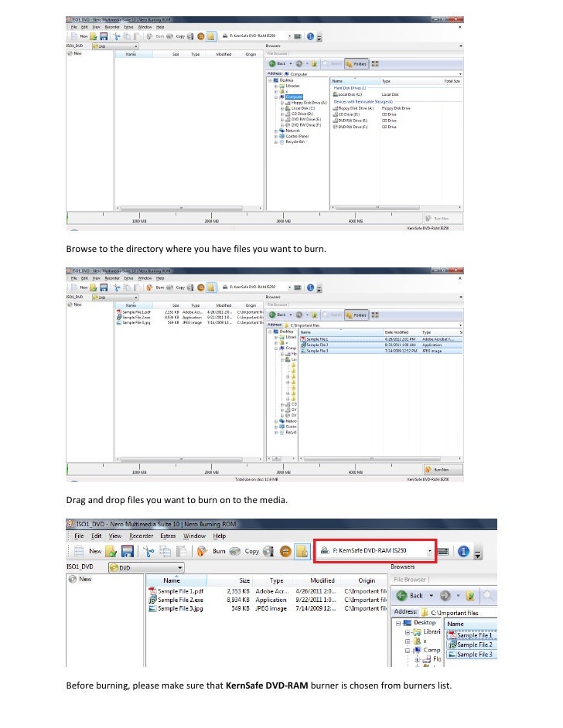Open the View menu in the enlarged Nero screenshot
Screen dimensions: 563x728
coord(114,536)
